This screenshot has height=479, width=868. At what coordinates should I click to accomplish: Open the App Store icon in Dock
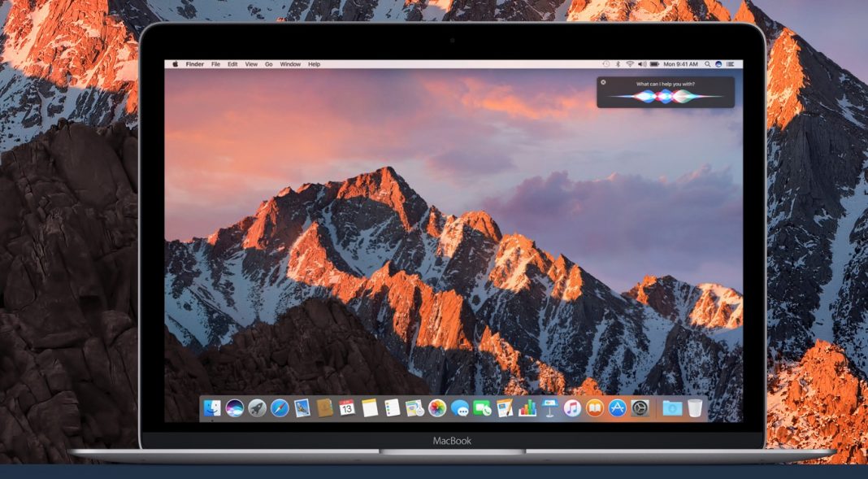point(617,408)
